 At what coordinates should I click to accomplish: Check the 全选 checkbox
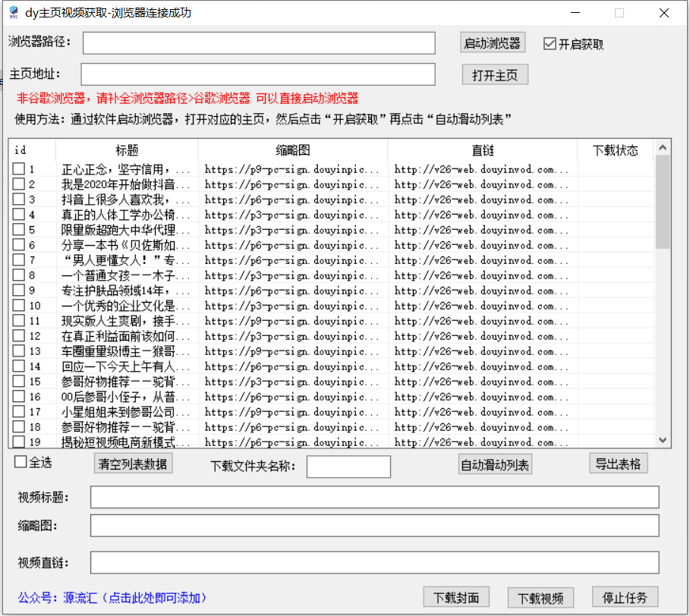tap(20, 462)
